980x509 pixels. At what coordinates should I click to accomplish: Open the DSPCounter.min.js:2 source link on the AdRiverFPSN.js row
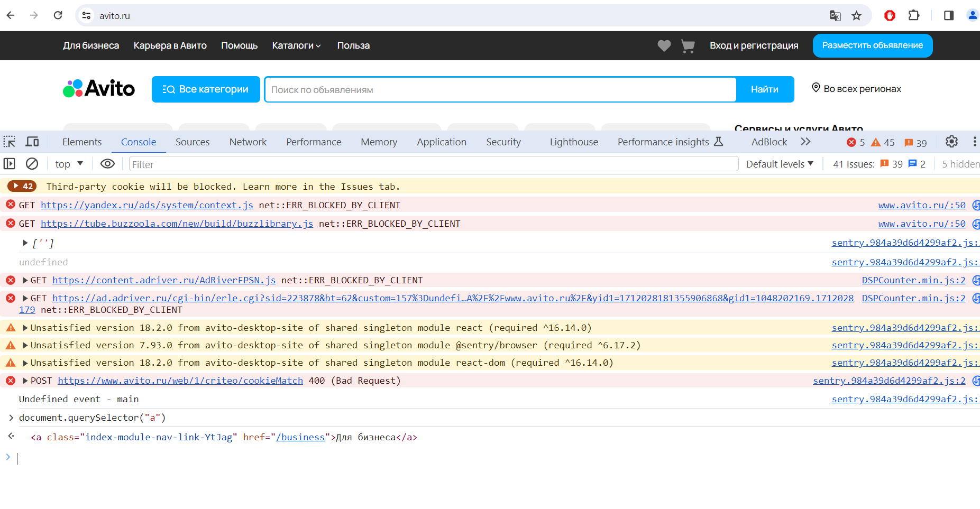pyautogui.click(x=913, y=280)
